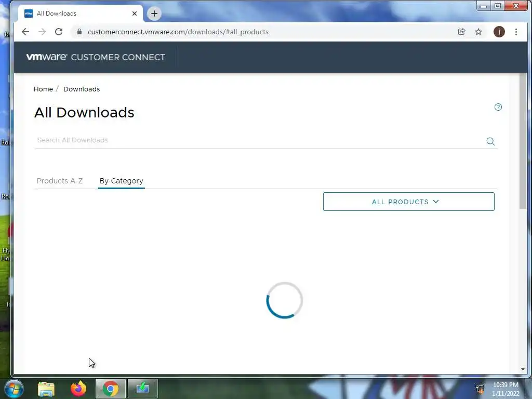This screenshot has height=399, width=532.
Task: Click the address bar URL
Action: point(178,32)
